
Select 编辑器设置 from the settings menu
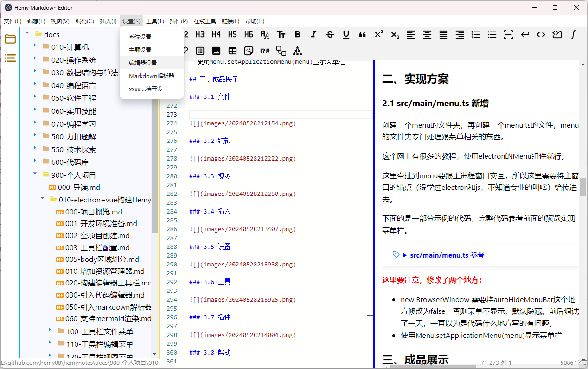143,63
